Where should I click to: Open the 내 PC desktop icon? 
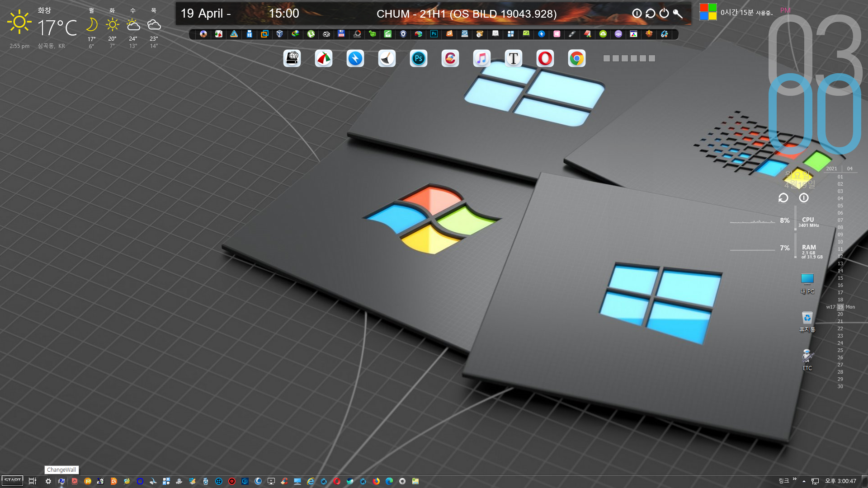tap(807, 283)
